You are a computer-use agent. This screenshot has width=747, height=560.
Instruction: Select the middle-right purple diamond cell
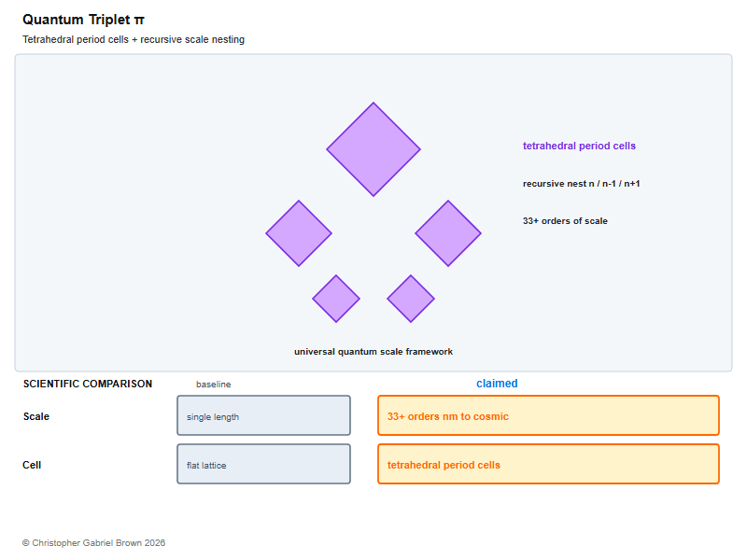pyautogui.click(x=448, y=233)
